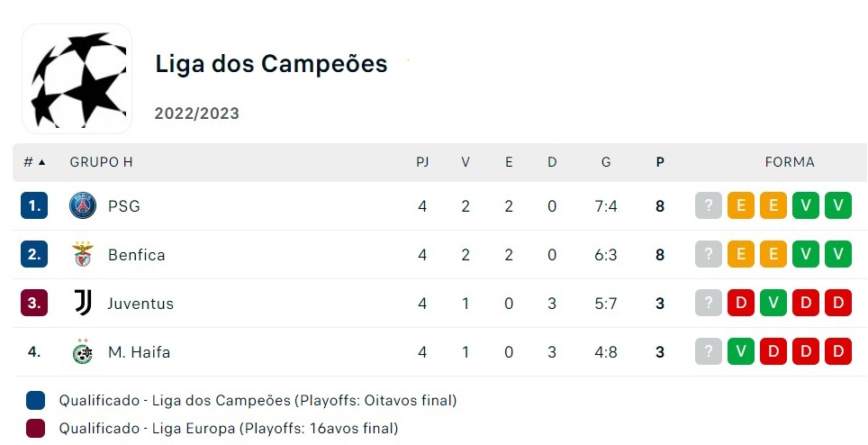Open the M. Haifa team link

(x=139, y=352)
